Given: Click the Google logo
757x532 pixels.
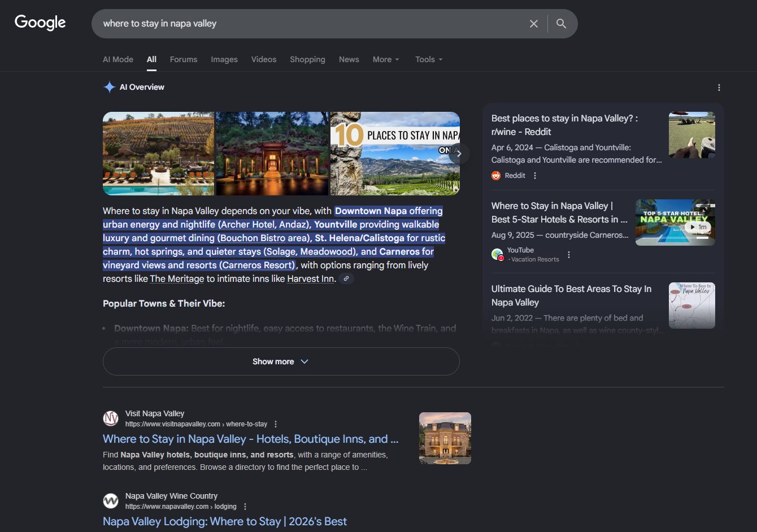Looking at the screenshot, I should coord(40,23).
